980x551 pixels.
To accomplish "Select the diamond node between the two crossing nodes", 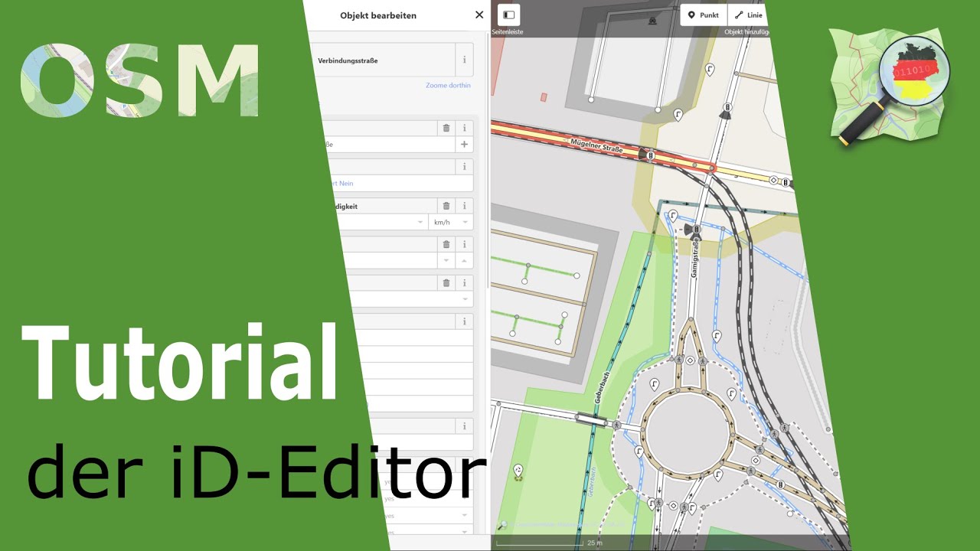I will click(690, 360).
